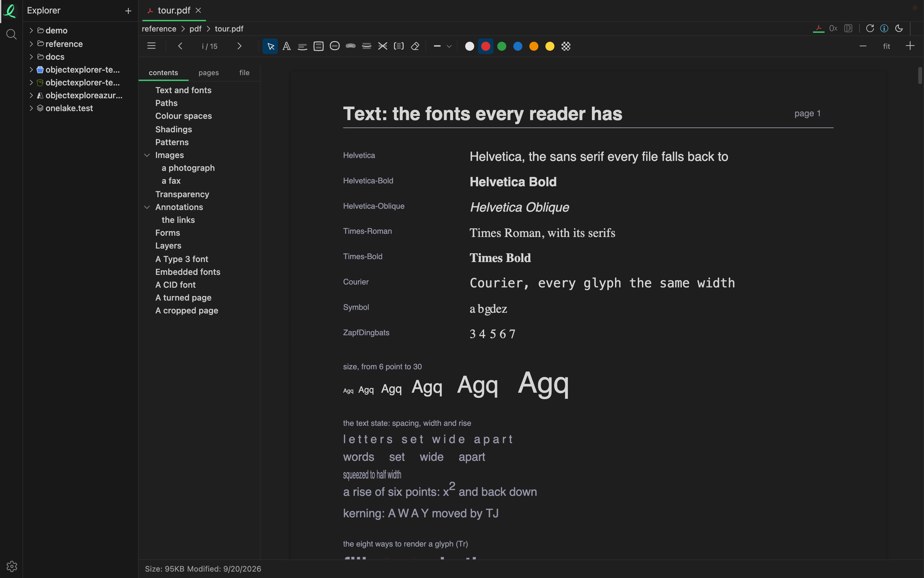
Task: Select the bracketed redaction tool
Action: coord(398,46)
